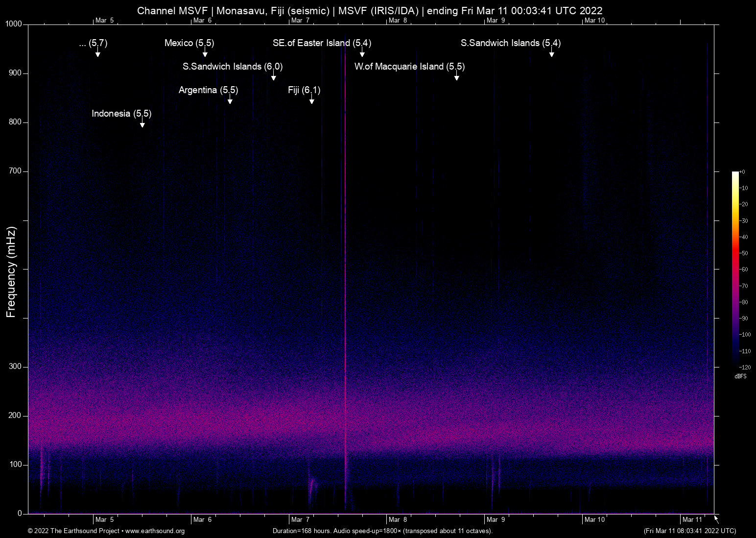Click the Fri Mar 11 timestamp text
The height and width of the screenshot is (538, 756).
pos(689,531)
